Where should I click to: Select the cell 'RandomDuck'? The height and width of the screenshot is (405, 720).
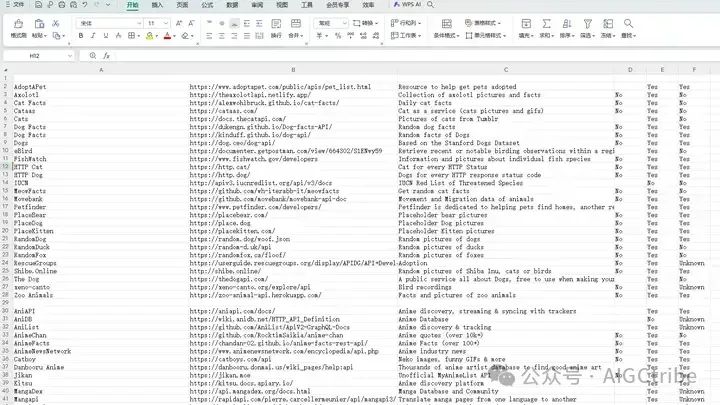[100, 247]
